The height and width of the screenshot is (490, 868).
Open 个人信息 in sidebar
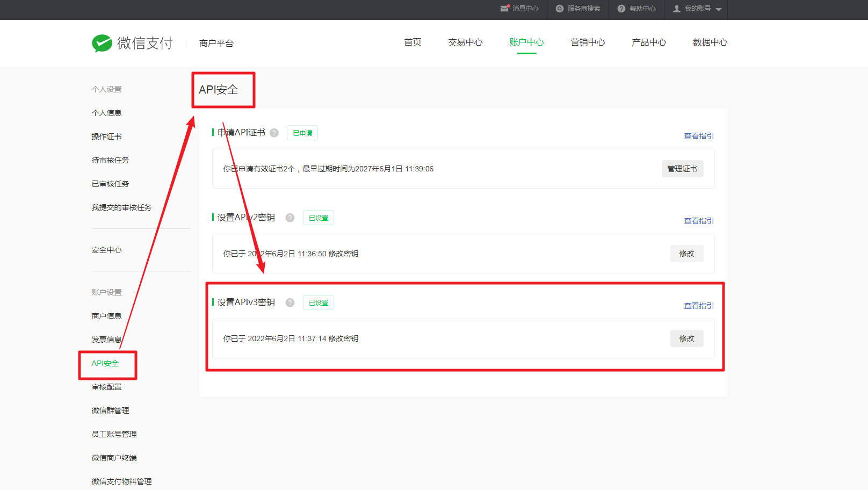point(106,113)
